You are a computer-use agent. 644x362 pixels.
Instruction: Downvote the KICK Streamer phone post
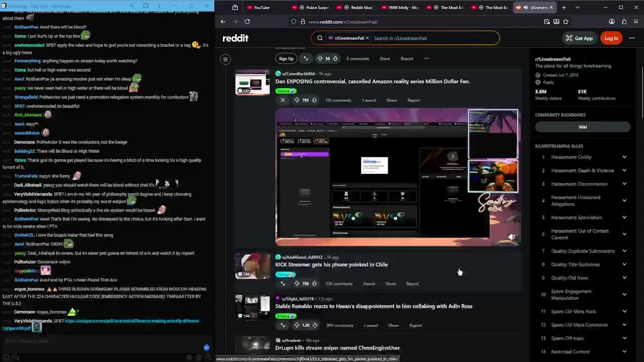point(314,284)
